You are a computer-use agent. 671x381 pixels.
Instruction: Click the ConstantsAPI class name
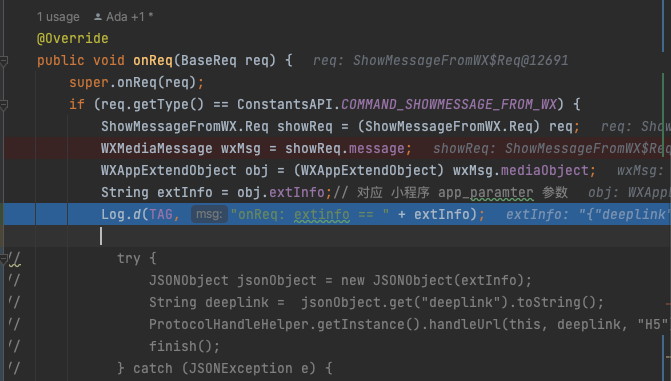click(x=285, y=104)
